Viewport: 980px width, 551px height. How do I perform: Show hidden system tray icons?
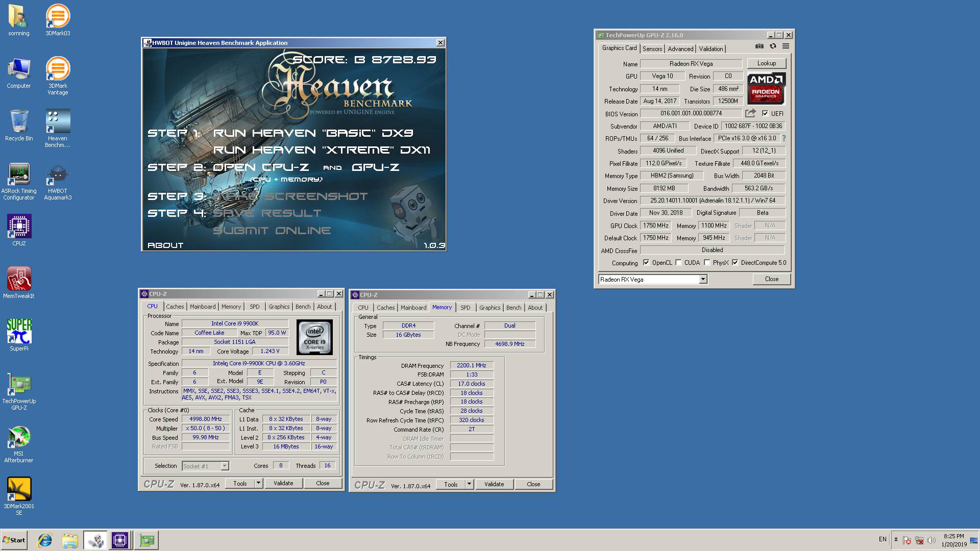[896, 540]
